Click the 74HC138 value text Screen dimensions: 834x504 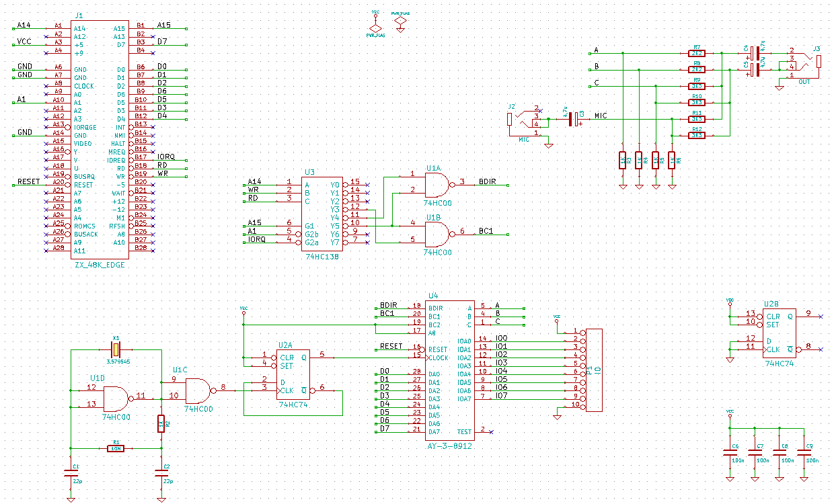[323, 257]
